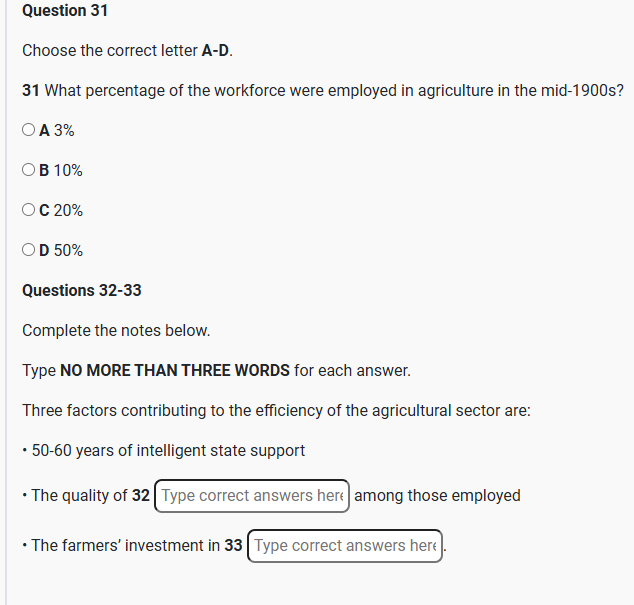The image size is (634, 605).
Task: Click the bold 33 label before input
Action: [x=234, y=546]
